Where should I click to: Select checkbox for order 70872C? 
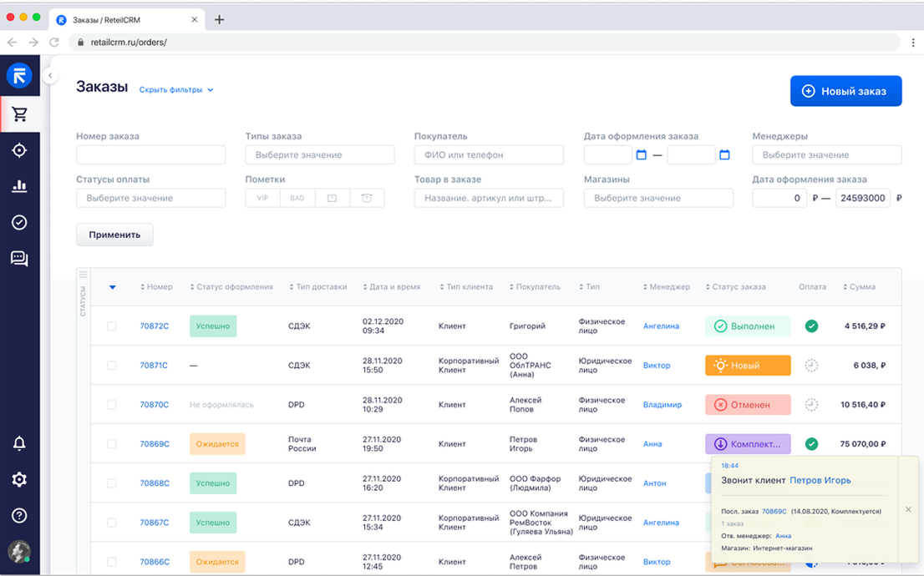click(x=111, y=326)
